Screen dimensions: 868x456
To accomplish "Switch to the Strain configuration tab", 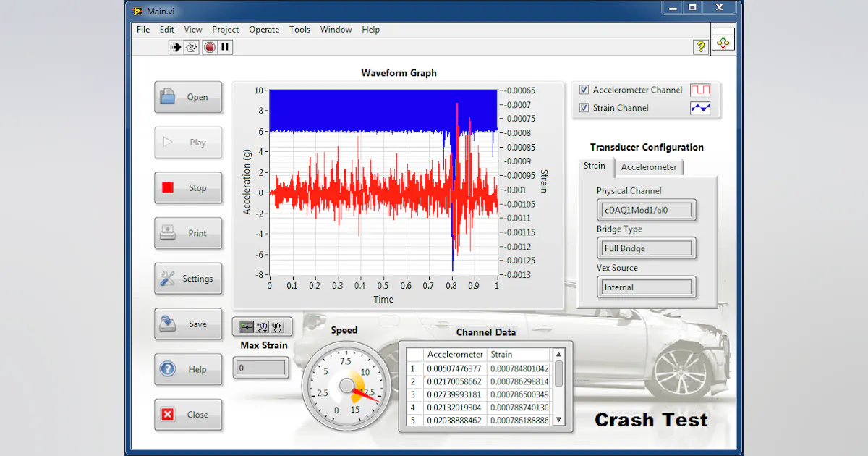I will pyautogui.click(x=595, y=166).
